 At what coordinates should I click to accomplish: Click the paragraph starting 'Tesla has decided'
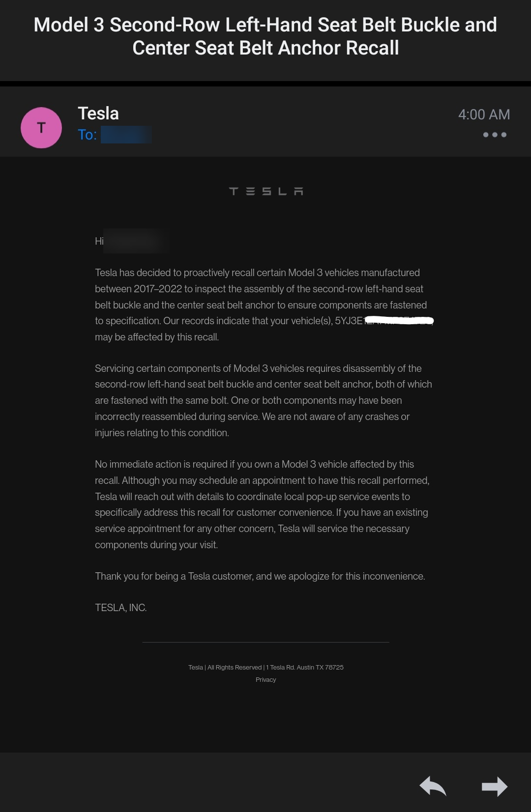[x=261, y=297]
